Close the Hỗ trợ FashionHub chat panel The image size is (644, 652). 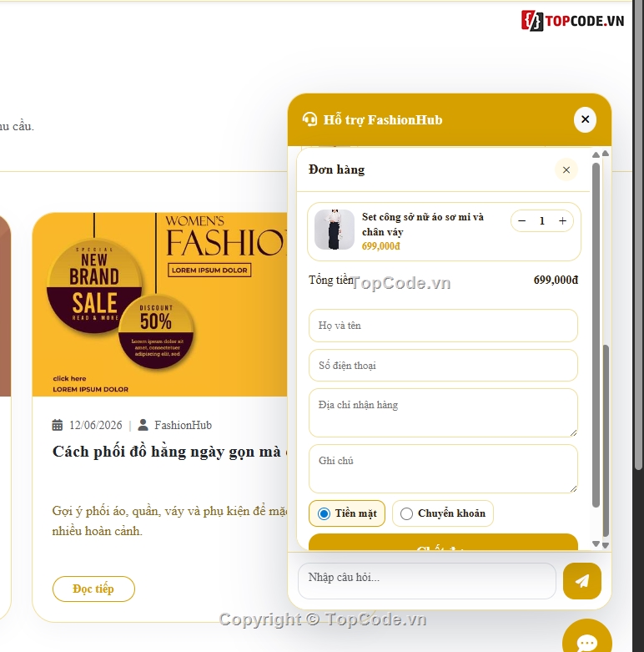[x=585, y=119]
